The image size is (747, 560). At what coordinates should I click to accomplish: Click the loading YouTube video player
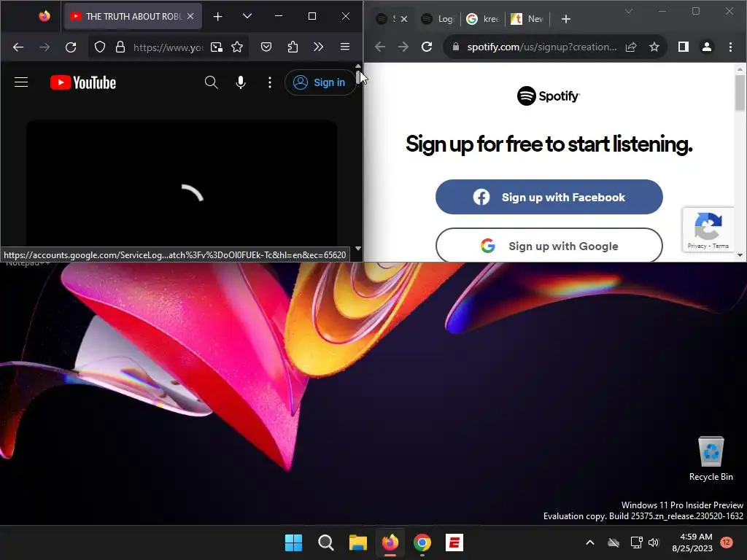182,183
